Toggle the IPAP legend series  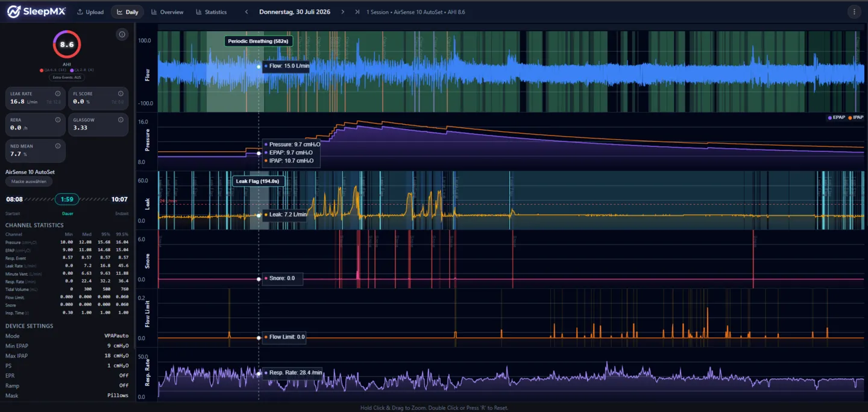tap(856, 117)
